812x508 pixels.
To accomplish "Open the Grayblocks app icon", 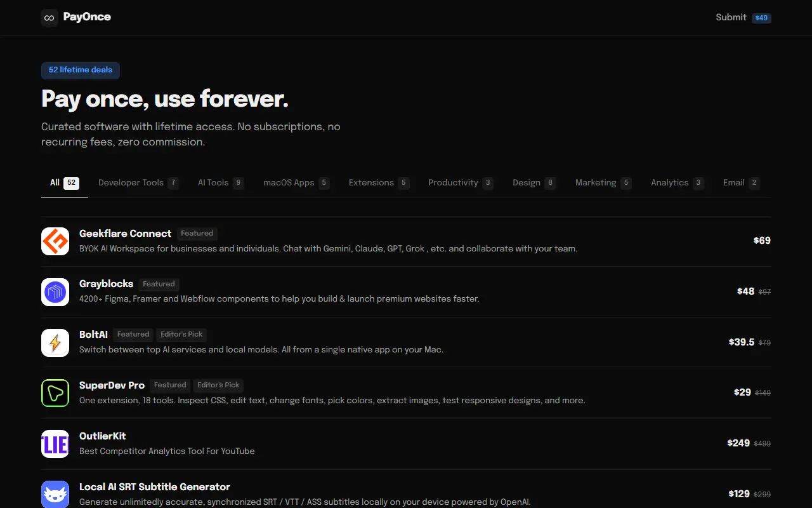I will 55,292.
